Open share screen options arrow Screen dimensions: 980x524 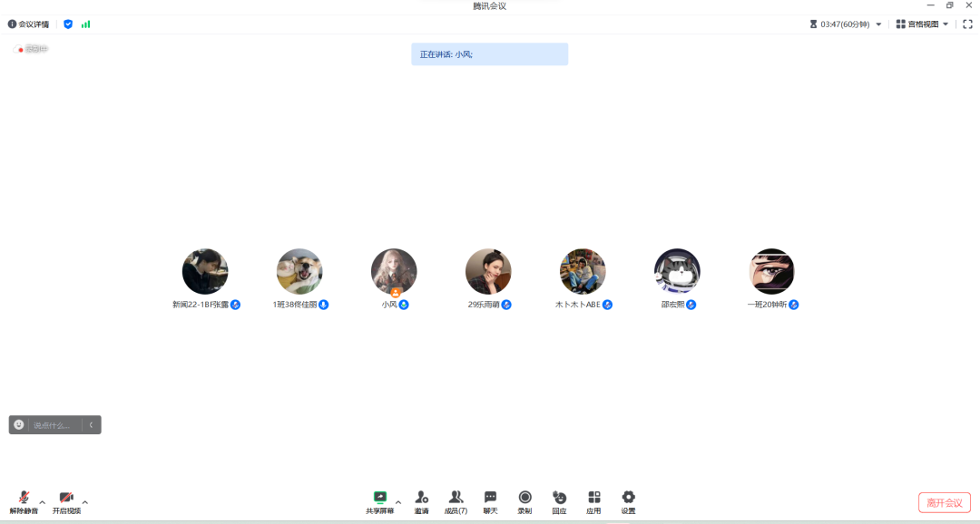[398, 501]
